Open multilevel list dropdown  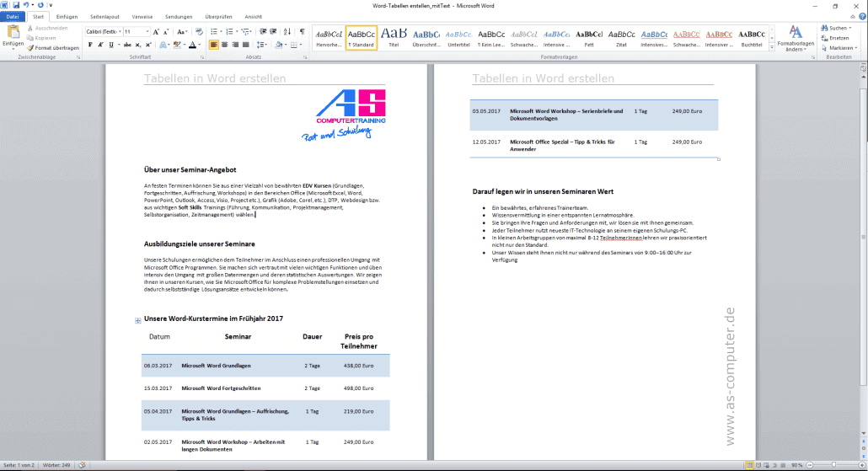[x=252, y=31]
